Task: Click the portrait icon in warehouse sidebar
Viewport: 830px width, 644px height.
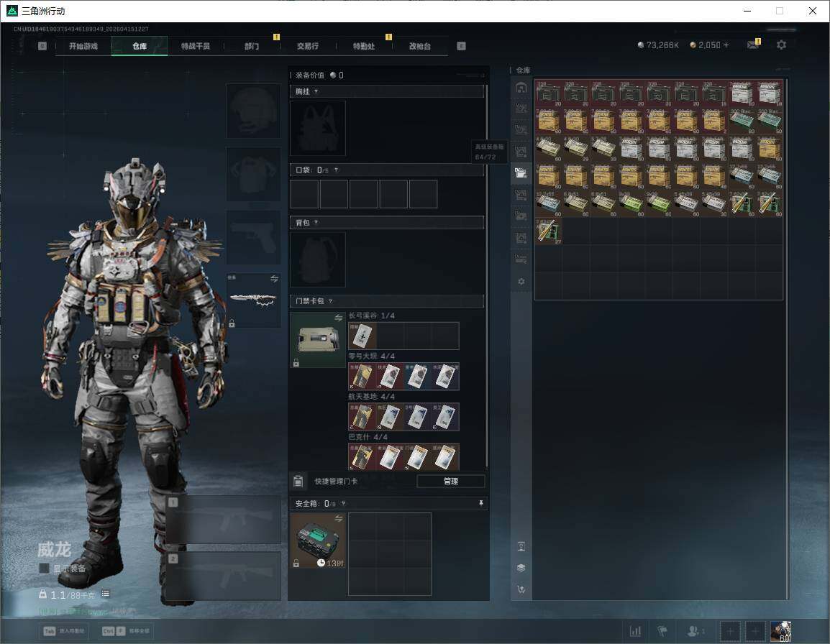Action: pos(521,546)
